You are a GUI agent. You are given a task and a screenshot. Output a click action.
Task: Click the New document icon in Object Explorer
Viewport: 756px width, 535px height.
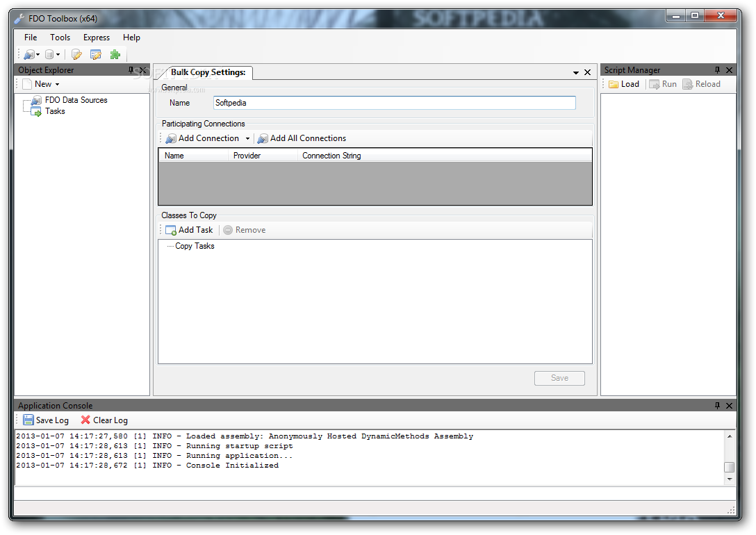click(x=27, y=84)
